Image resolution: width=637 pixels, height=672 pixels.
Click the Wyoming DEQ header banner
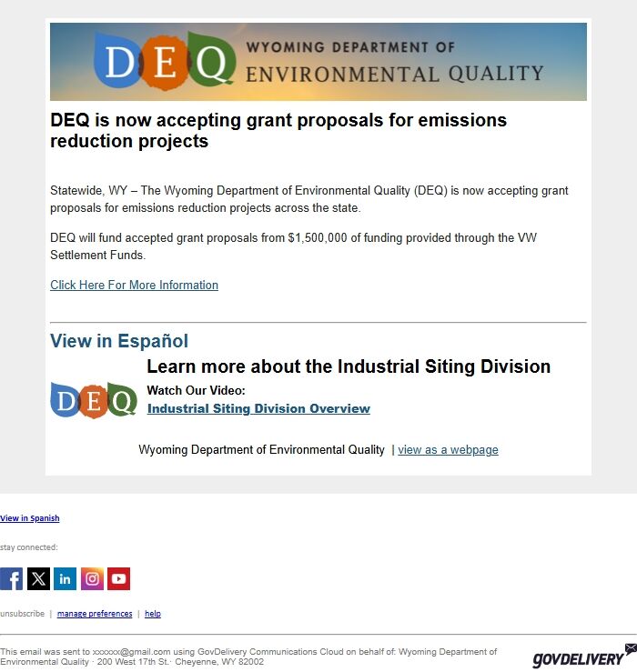(318, 62)
